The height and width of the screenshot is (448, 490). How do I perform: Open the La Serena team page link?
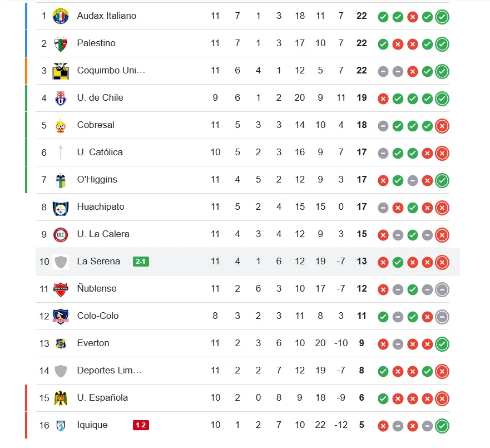pyautogui.click(x=98, y=261)
